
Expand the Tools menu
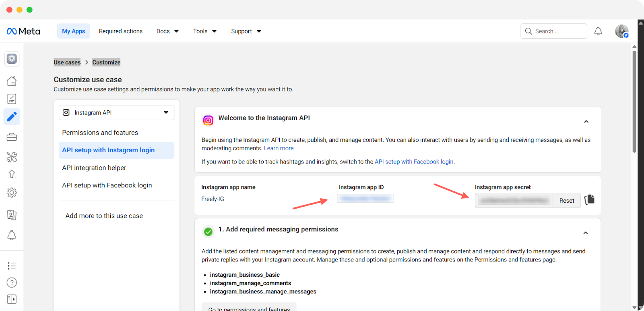point(205,31)
